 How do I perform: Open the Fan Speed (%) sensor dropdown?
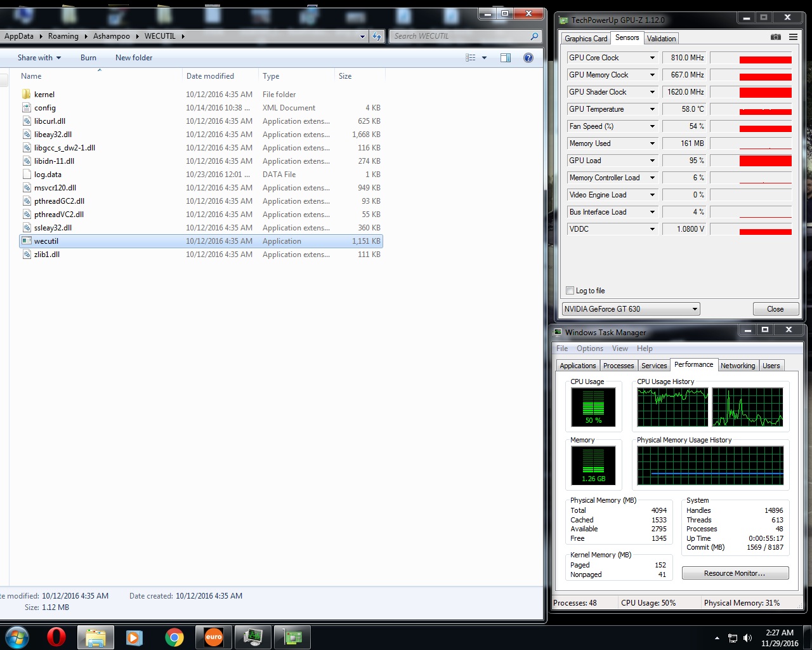652,126
